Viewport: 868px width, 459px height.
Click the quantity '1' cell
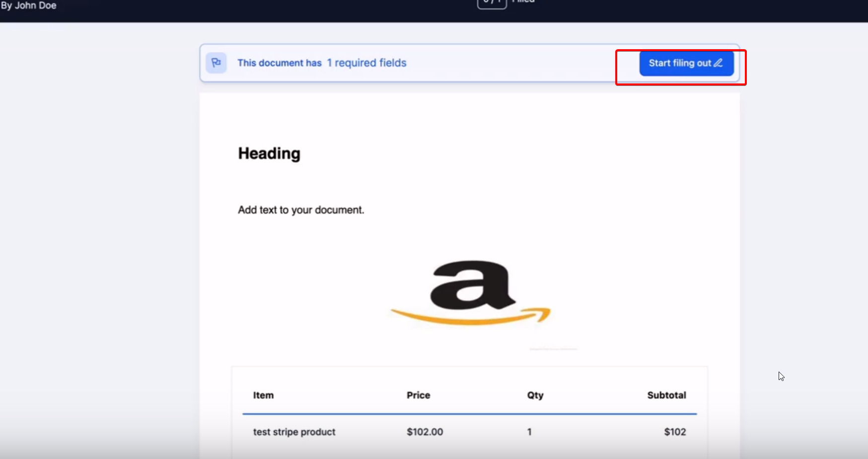529,432
